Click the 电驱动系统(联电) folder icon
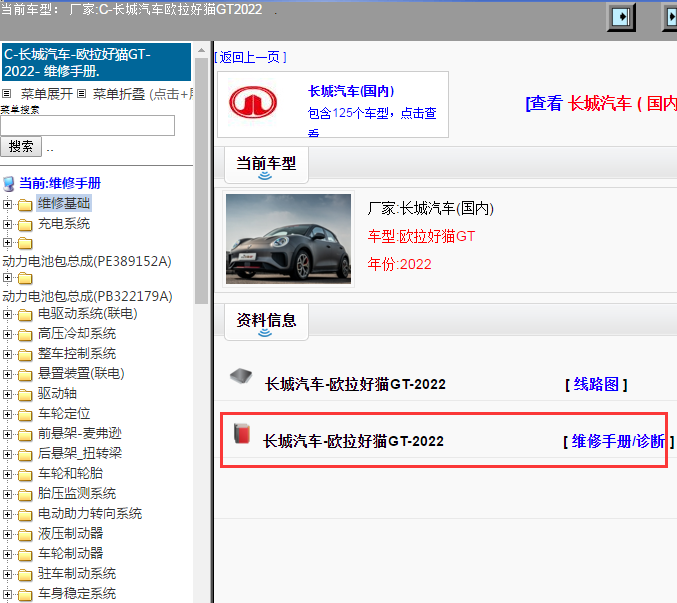The width and height of the screenshot is (677, 603). [25, 315]
